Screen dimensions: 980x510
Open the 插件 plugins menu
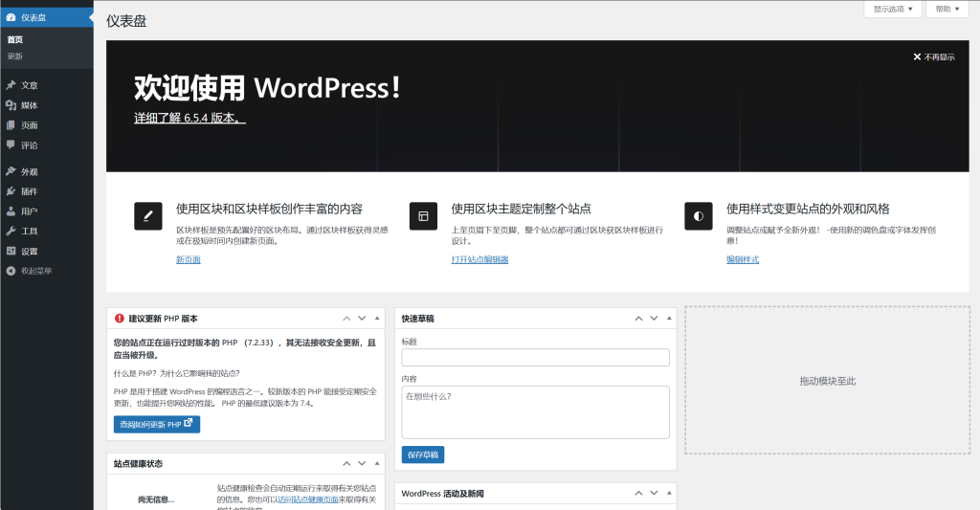point(46,191)
